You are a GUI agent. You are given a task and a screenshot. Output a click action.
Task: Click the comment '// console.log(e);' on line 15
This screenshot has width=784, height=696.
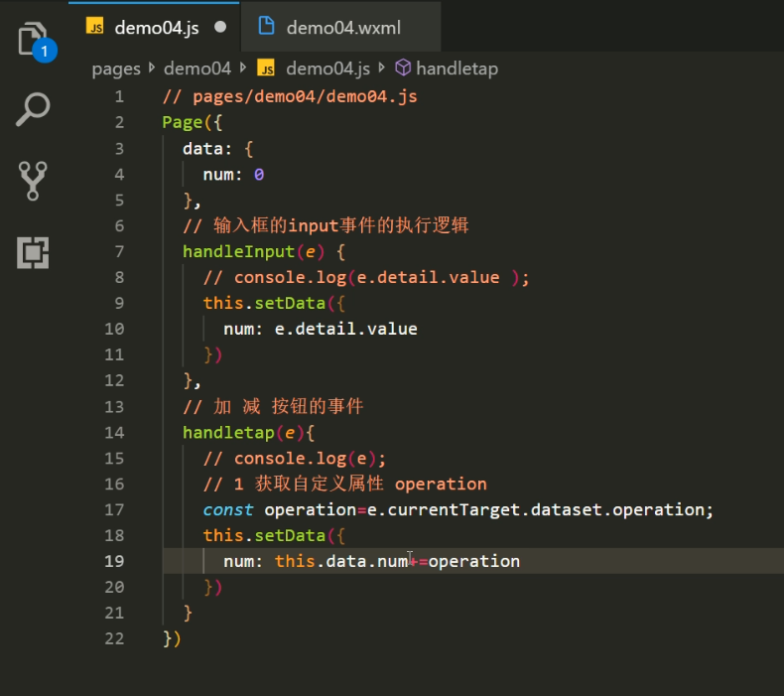pos(295,459)
